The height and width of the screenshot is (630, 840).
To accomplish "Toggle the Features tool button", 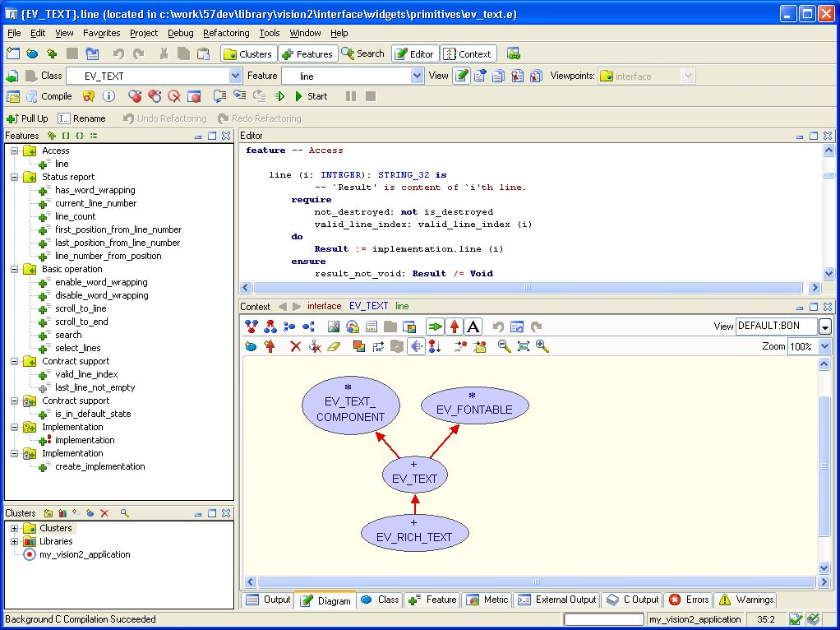I will [x=307, y=53].
